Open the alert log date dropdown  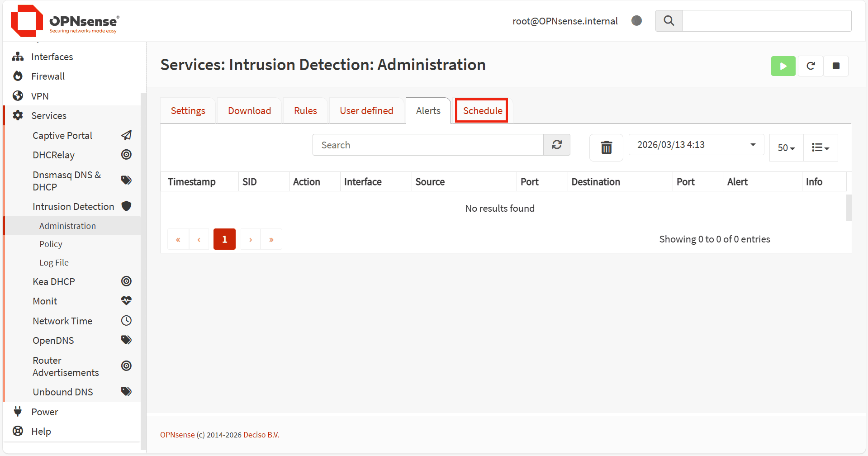coord(696,145)
